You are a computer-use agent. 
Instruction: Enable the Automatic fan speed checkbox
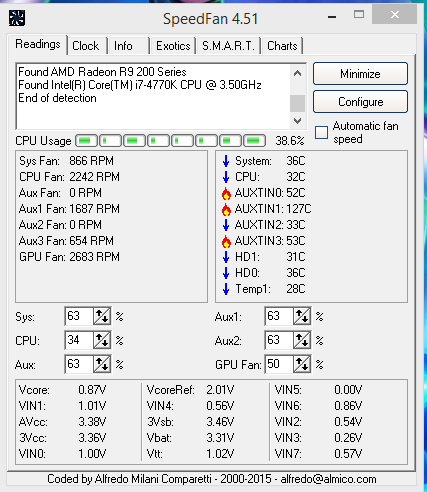321,132
